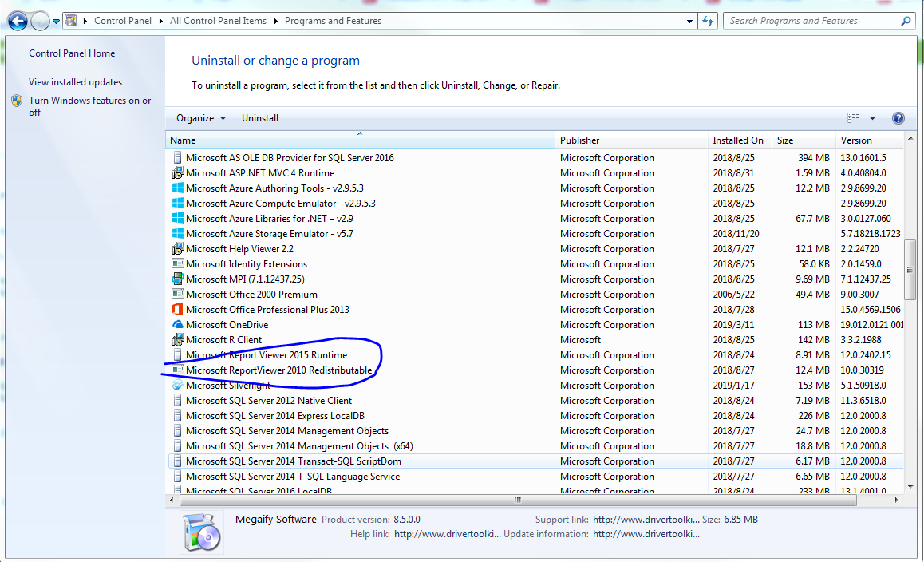Open the change-view options dropdown
This screenshot has height=562, width=924.
click(x=873, y=117)
